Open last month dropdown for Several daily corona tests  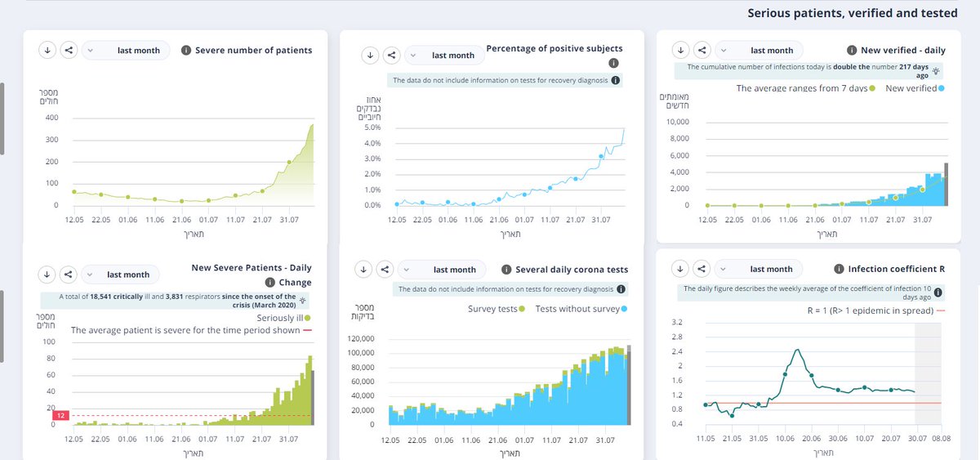click(x=442, y=269)
